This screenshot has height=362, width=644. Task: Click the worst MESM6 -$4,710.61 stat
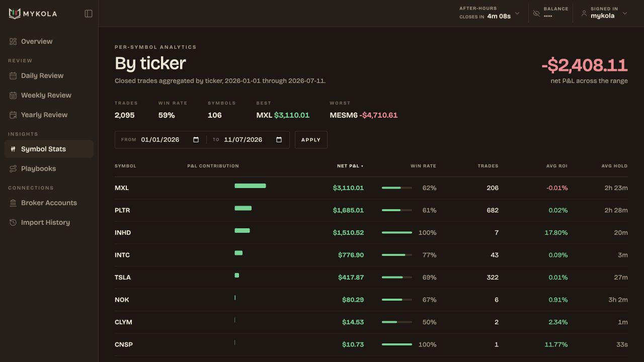(x=364, y=115)
